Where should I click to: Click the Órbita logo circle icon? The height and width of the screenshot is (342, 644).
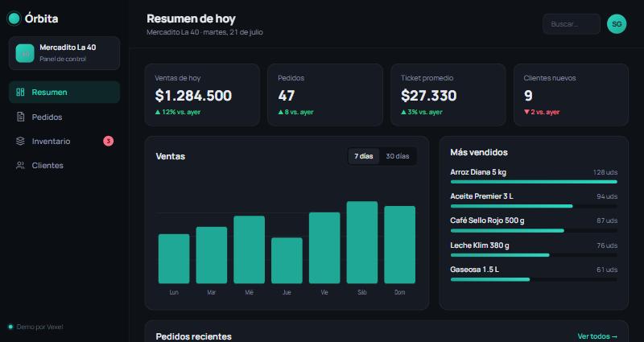click(14, 19)
